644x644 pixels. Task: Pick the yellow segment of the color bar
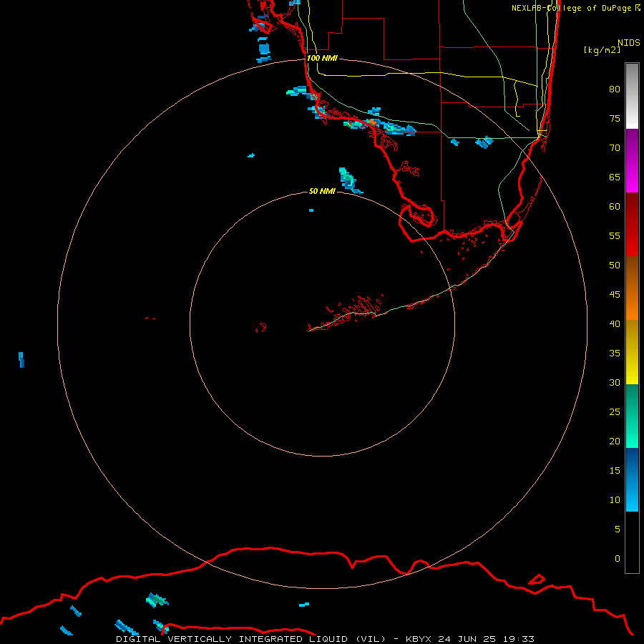(632, 352)
